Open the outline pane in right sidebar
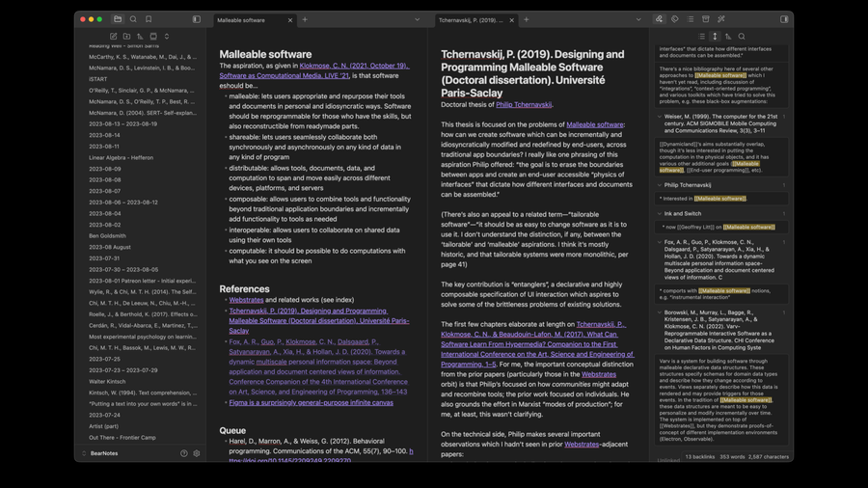The image size is (868, 488). coord(690,19)
